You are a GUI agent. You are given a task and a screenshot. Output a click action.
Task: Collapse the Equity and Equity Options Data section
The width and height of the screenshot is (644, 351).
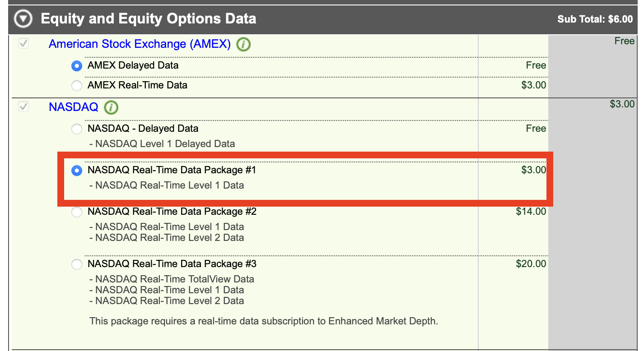click(23, 19)
